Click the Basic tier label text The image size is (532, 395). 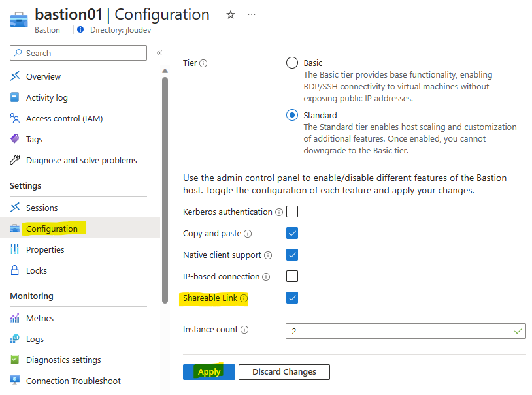pos(313,63)
